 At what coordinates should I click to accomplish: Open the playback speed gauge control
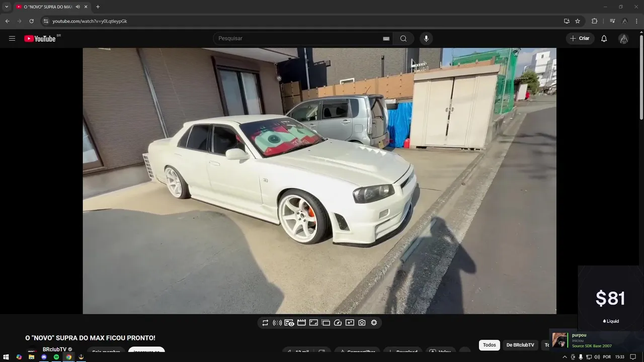tap(338, 323)
